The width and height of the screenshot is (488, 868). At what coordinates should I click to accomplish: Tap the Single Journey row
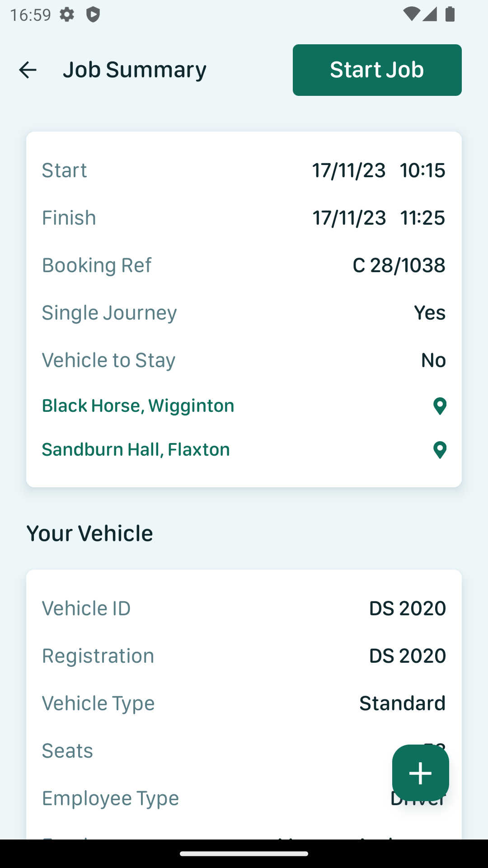tap(244, 312)
